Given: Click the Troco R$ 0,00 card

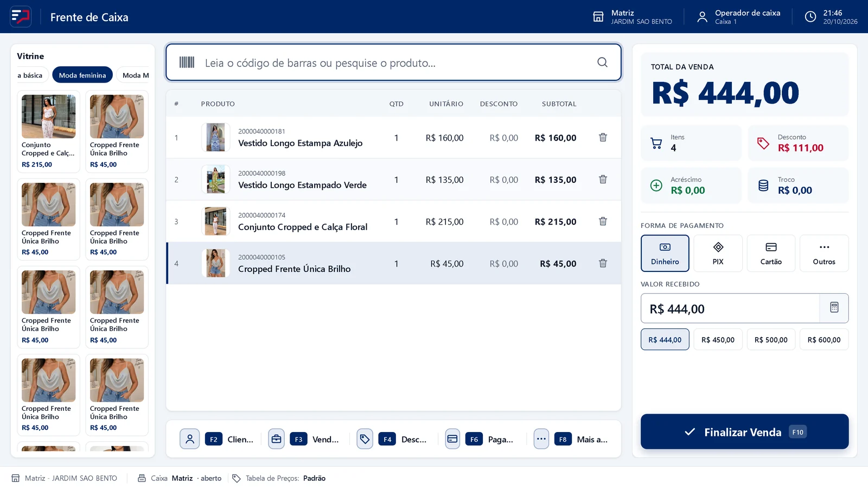Looking at the screenshot, I should [x=798, y=186].
